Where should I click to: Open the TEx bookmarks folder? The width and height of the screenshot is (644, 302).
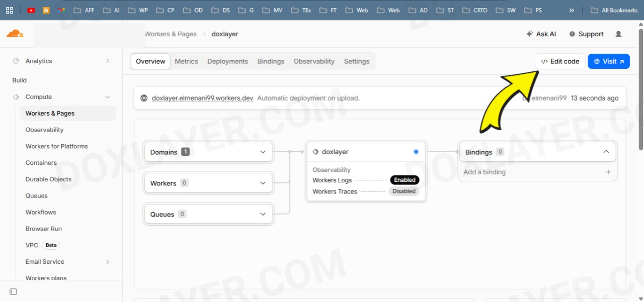[301, 10]
